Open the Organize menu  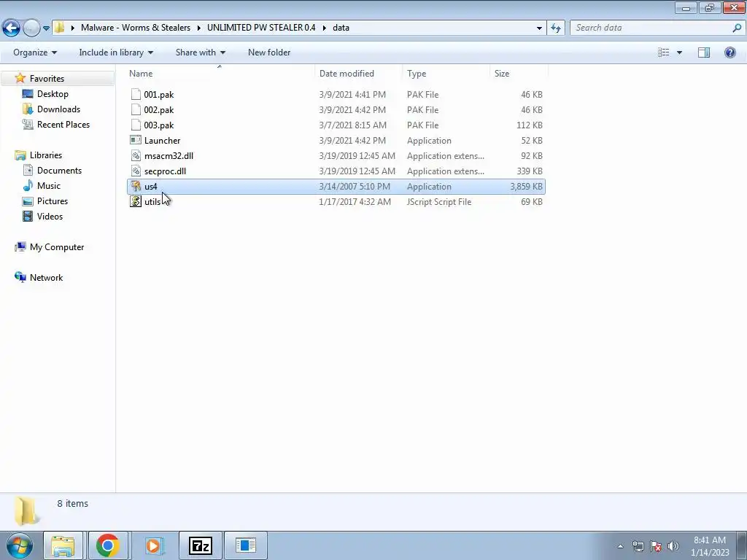tap(35, 52)
